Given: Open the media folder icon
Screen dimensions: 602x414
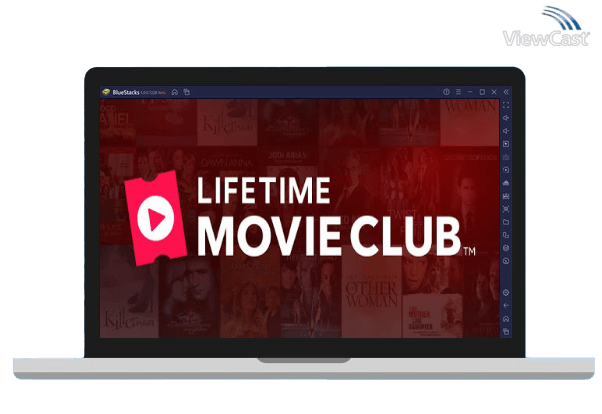Looking at the screenshot, I should pyautogui.click(x=506, y=222).
